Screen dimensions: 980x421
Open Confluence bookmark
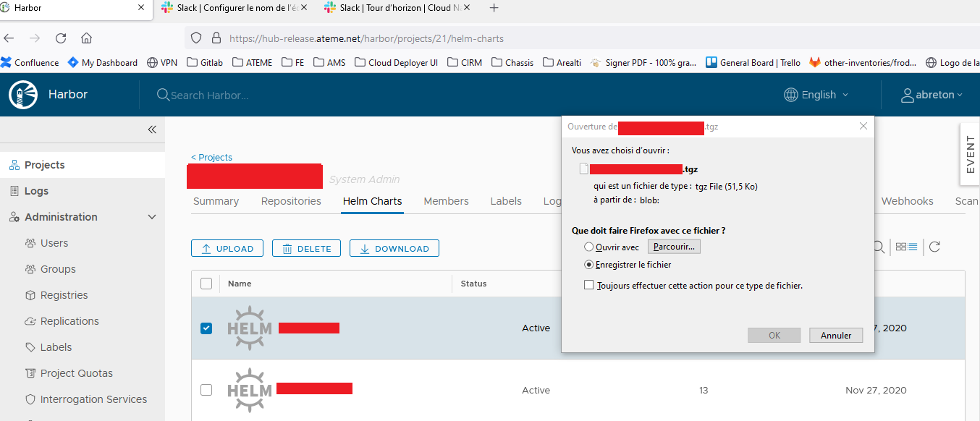coord(30,63)
